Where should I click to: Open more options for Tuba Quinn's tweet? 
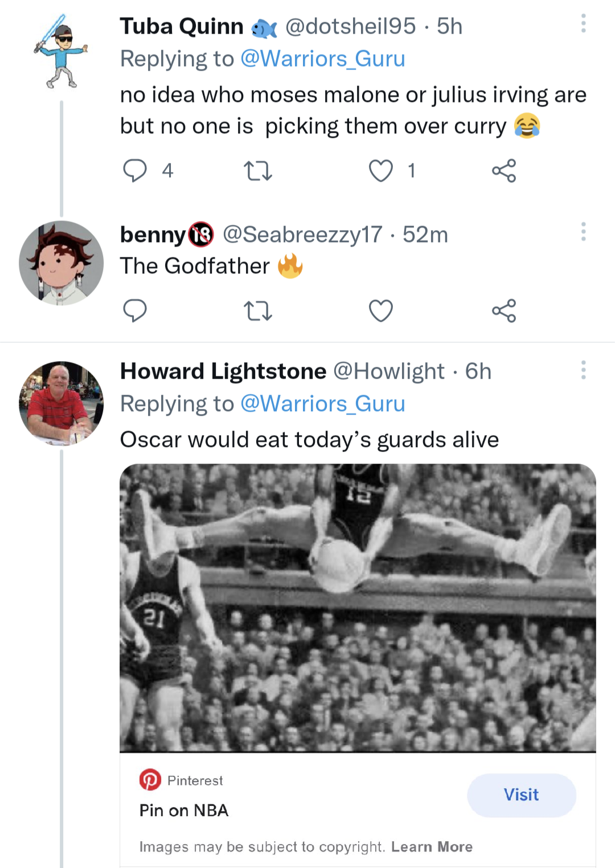(583, 23)
